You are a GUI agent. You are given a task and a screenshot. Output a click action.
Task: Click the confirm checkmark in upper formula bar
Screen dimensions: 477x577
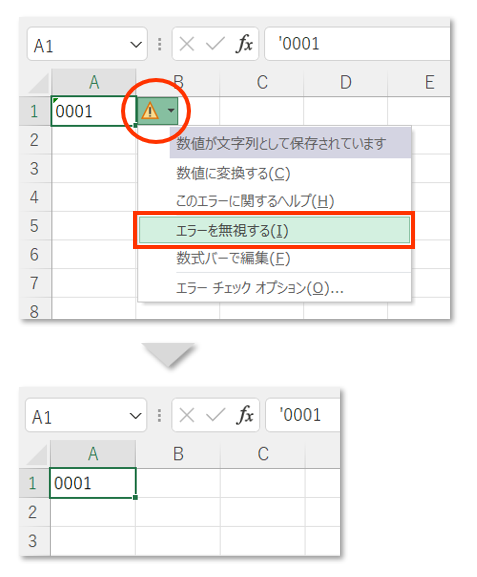tap(215, 44)
